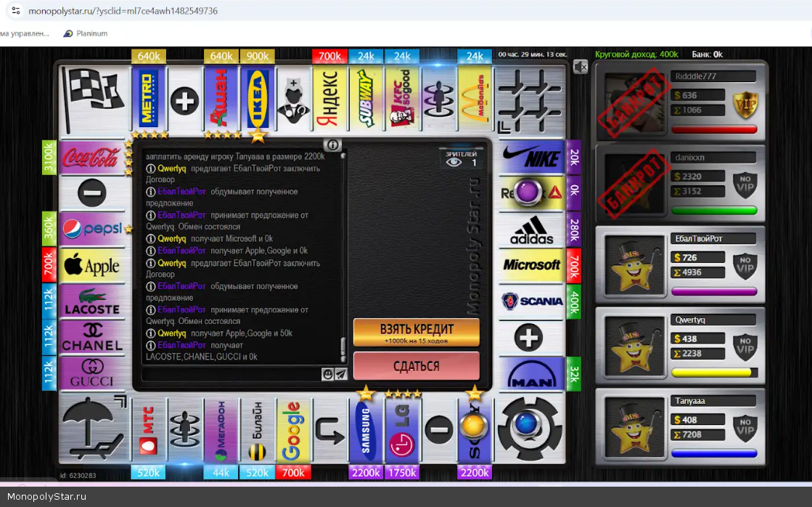The width and height of the screenshot is (812, 507).
Task: Select the Chanel property cell
Action: click(91, 337)
